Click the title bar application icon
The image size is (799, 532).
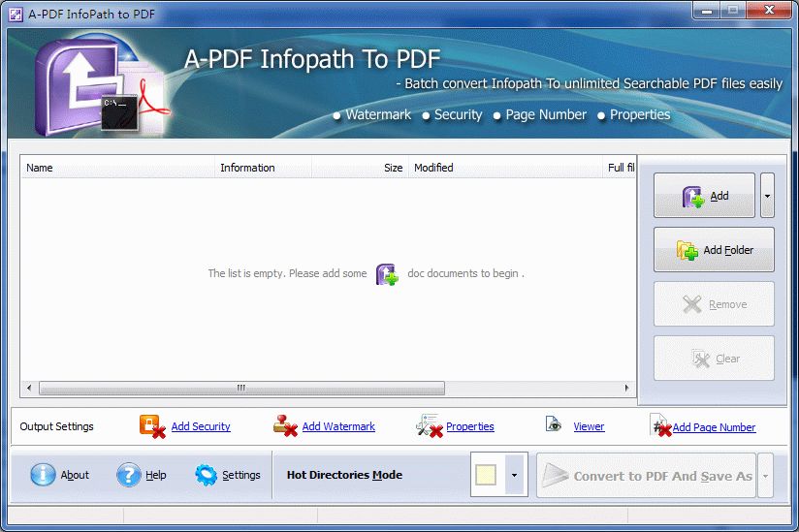(16, 15)
